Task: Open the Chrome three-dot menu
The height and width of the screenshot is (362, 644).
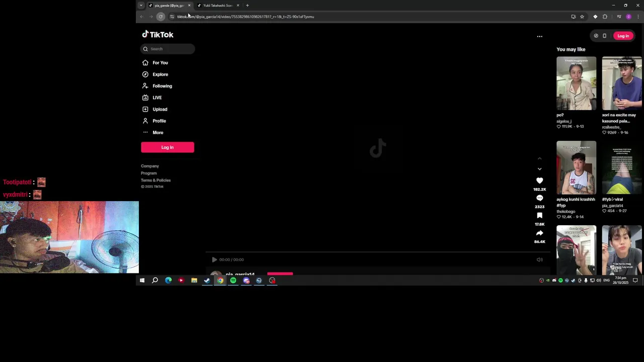Action: [638, 17]
